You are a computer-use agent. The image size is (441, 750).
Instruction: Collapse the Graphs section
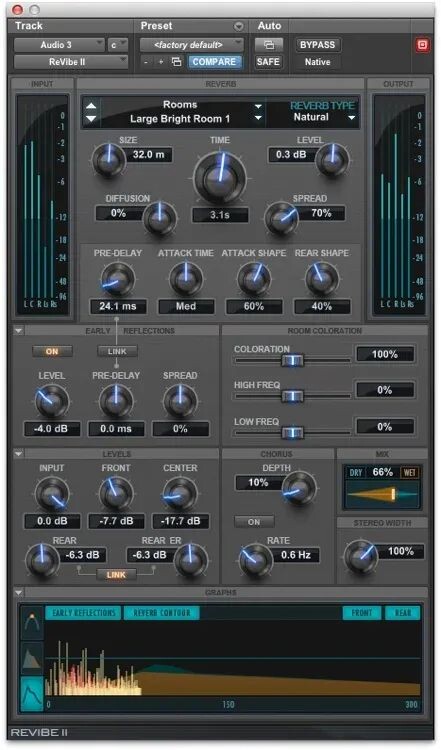click(x=18, y=593)
